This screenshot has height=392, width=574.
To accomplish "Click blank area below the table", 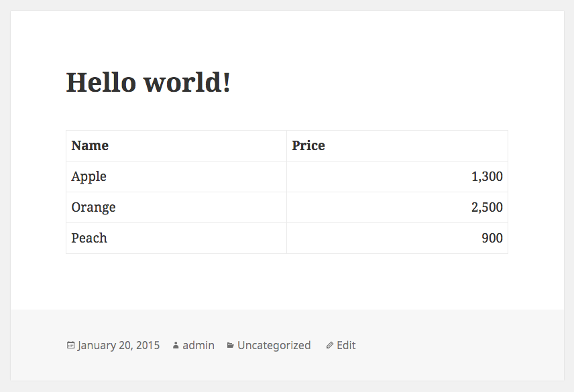I will (x=287, y=281).
